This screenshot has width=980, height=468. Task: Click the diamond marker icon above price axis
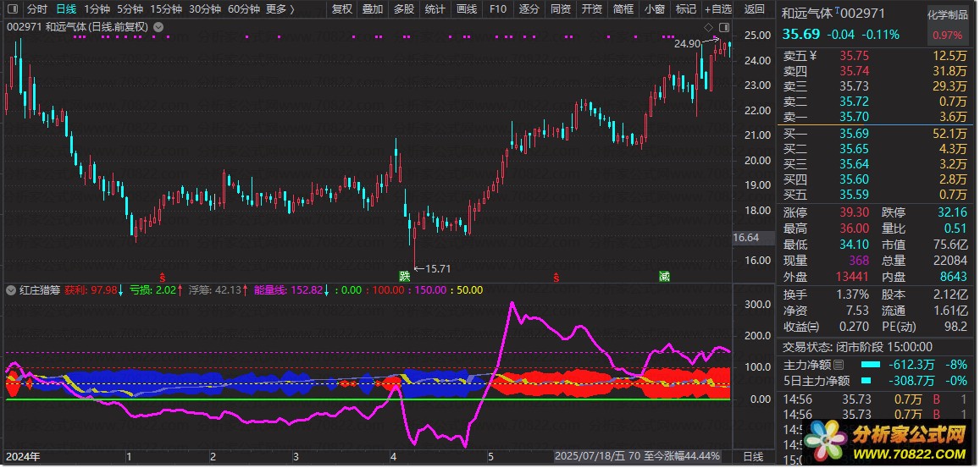click(x=708, y=27)
